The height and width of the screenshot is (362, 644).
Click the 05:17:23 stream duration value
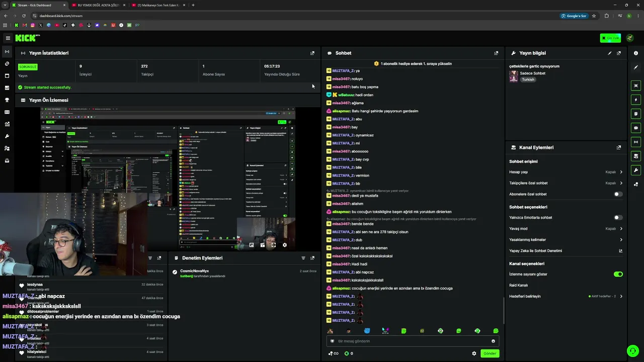point(272,66)
